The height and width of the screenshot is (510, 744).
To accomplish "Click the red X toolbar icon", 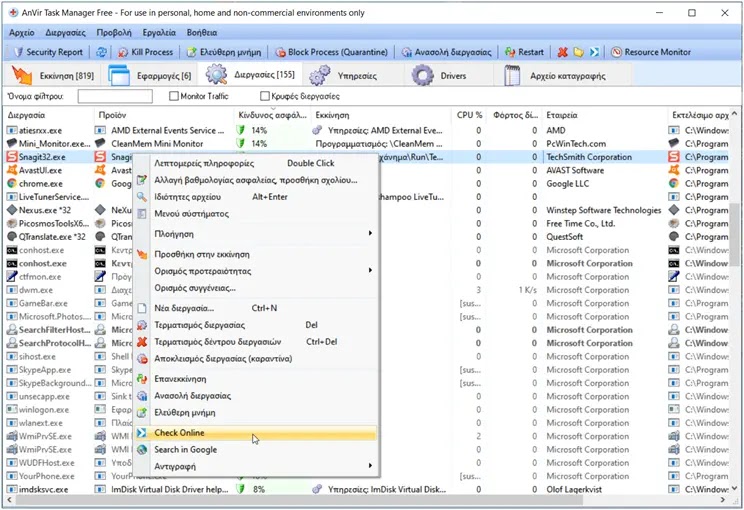I will 563,52.
